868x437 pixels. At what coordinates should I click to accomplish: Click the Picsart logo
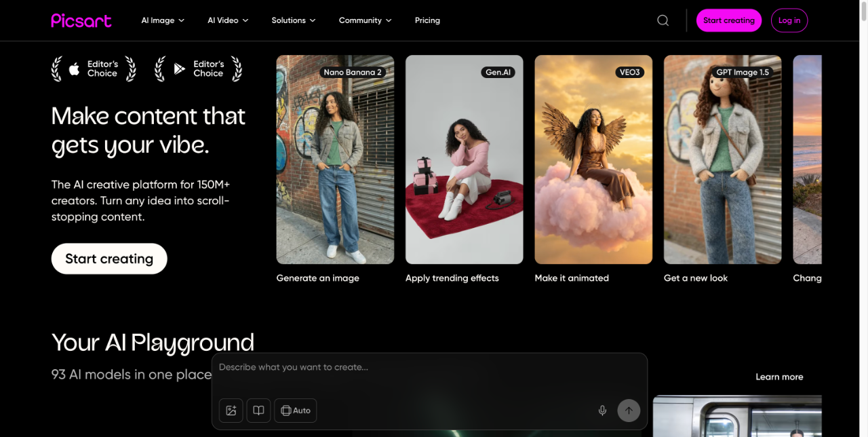click(x=81, y=20)
